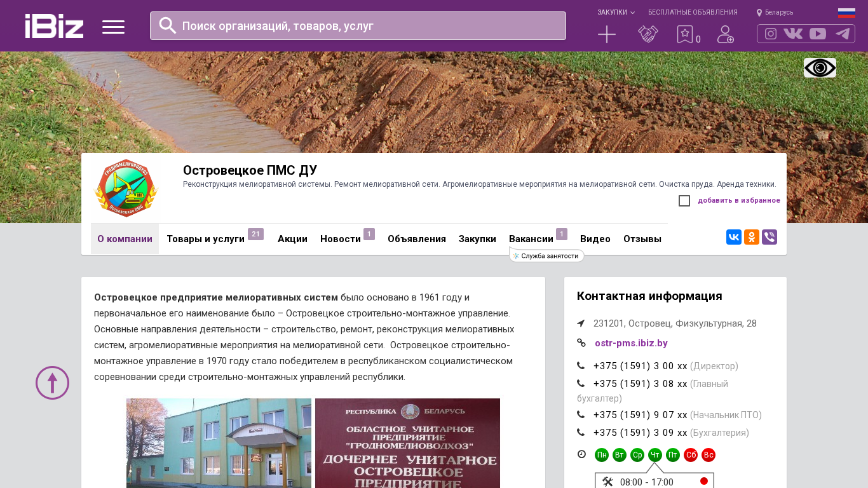Select the О компании tab
Screen dimensions: 868x488
click(x=125, y=239)
